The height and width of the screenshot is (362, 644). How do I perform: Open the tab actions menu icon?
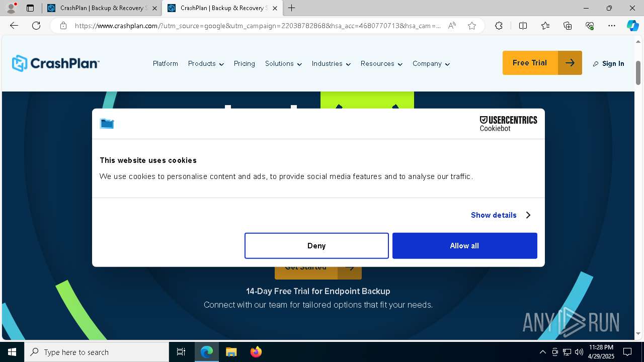coord(30,8)
